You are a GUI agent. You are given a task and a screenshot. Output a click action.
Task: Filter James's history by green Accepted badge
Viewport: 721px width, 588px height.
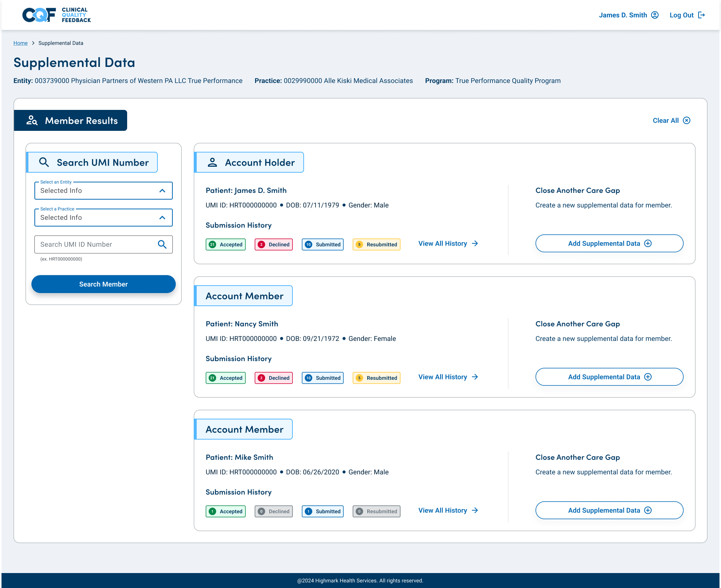pyautogui.click(x=225, y=244)
